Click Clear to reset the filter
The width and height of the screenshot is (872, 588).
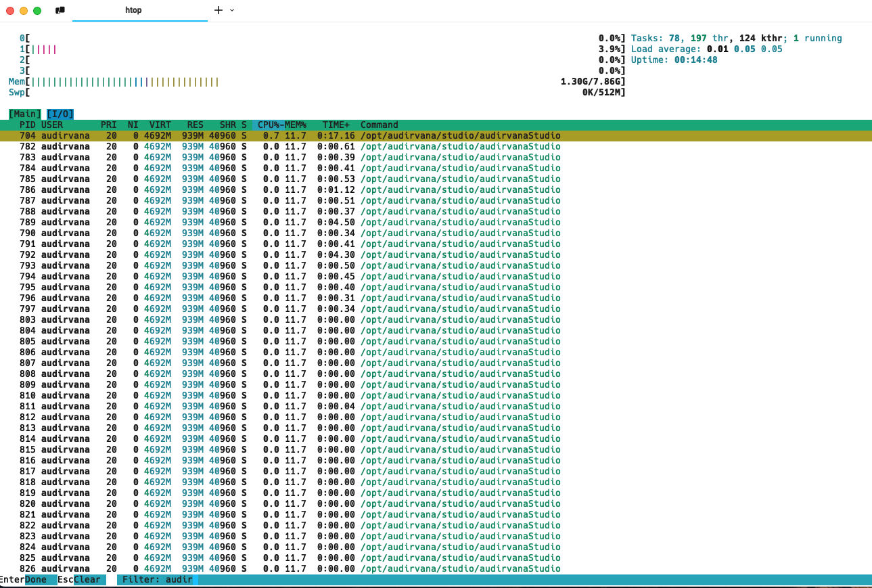[x=87, y=579]
